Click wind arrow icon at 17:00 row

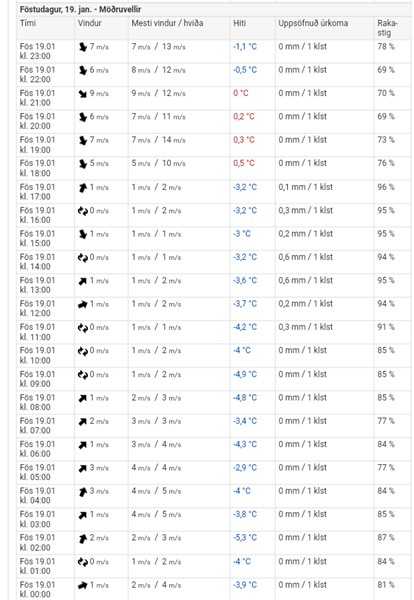coord(83,188)
